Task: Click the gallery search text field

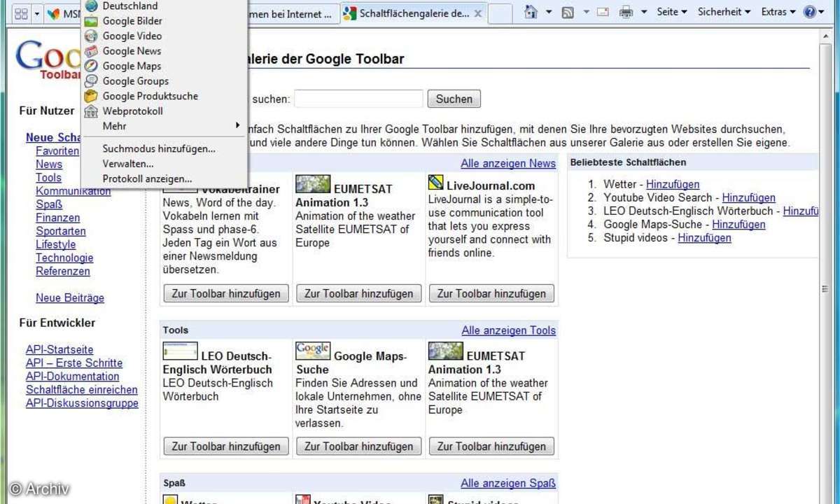Action: pyautogui.click(x=358, y=99)
